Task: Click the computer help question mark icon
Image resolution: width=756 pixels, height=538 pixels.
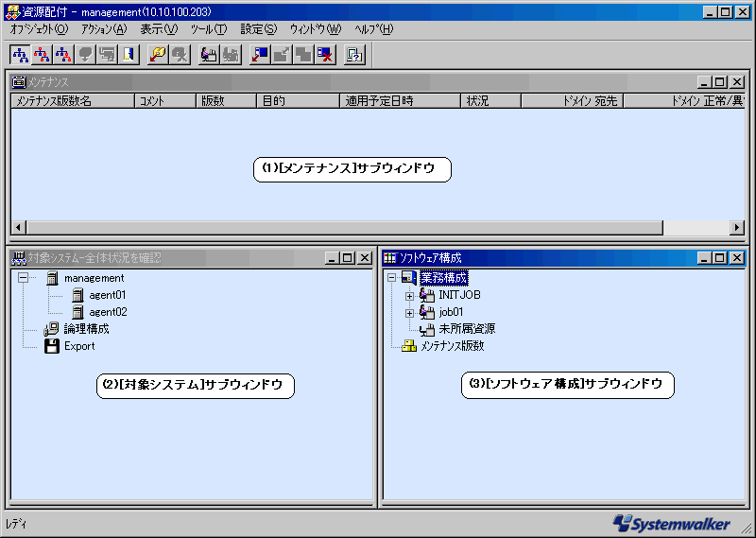Action: coord(355,55)
